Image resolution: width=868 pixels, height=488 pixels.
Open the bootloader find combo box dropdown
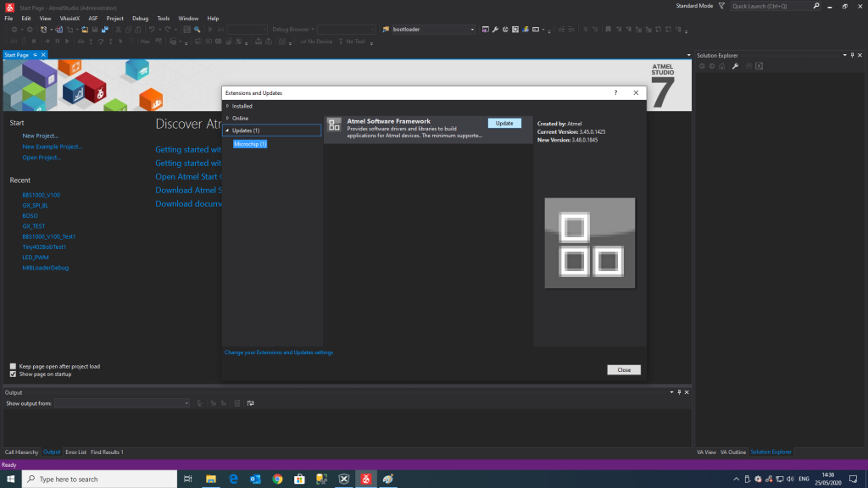pyautogui.click(x=472, y=30)
